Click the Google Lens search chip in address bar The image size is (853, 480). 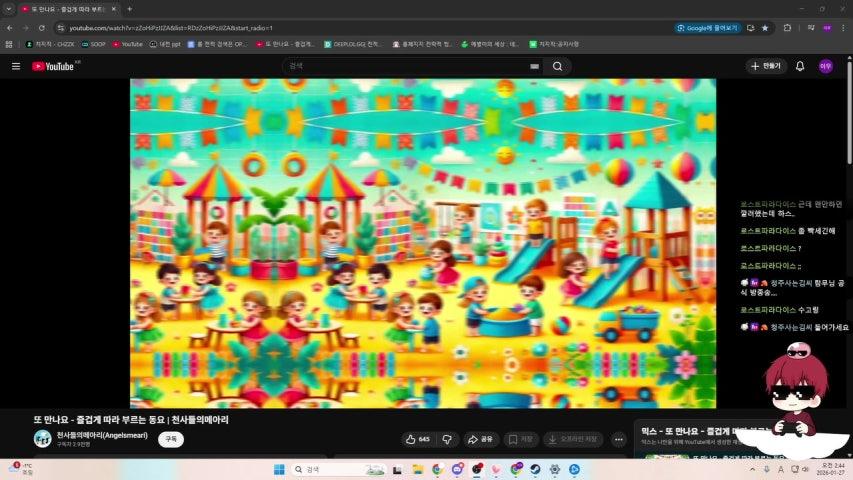707,28
